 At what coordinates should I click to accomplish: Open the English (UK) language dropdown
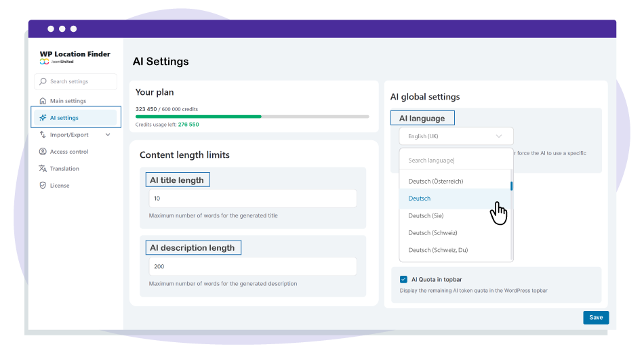pos(456,136)
